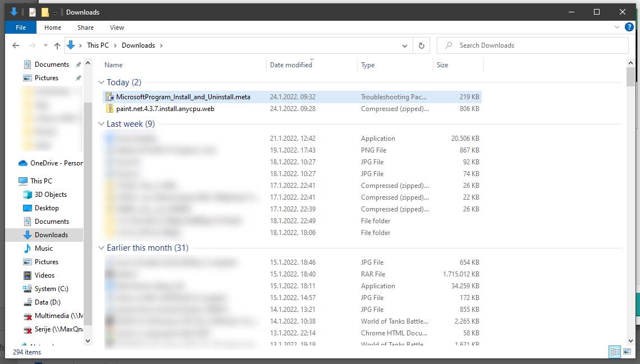This screenshot has height=364, width=640.
Task: Sort by Date modified column header
Action: (x=291, y=65)
